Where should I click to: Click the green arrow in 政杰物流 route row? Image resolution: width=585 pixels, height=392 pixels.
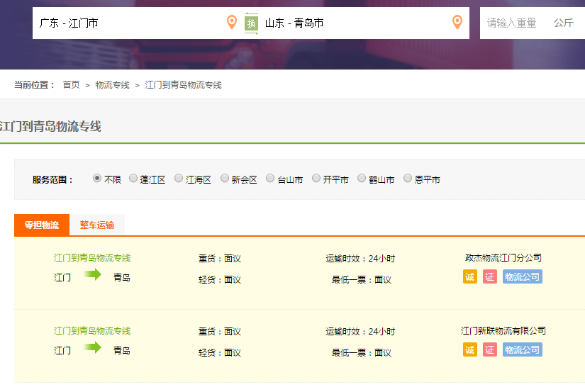(92, 275)
